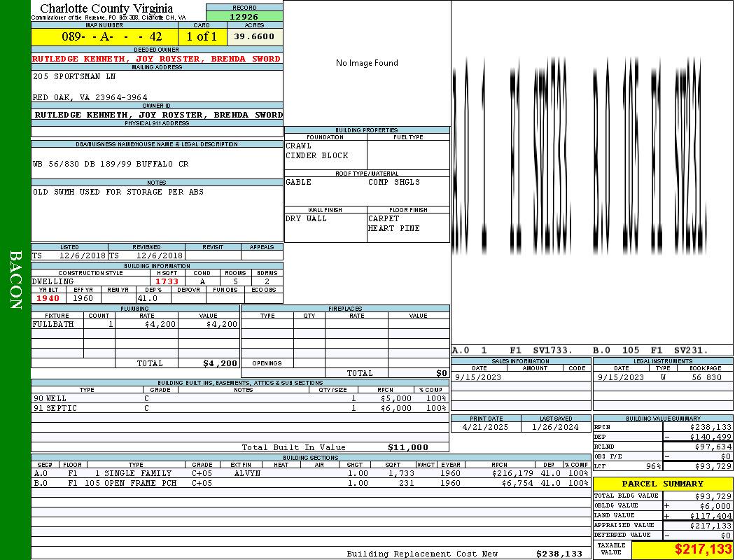735x560 pixels.
Task: Click the 91 SEPTIC built-in row
Action: [x=240, y=409]
